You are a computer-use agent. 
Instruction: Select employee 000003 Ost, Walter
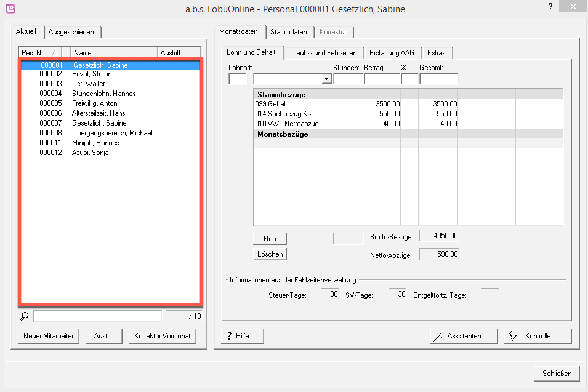pos(111,84)
